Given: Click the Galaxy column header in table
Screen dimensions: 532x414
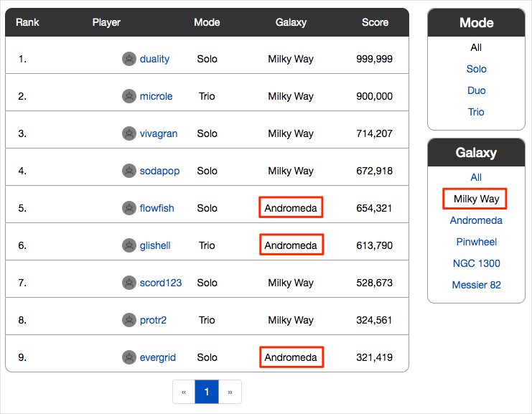Looking at the screenshot, I should [291, 22].
